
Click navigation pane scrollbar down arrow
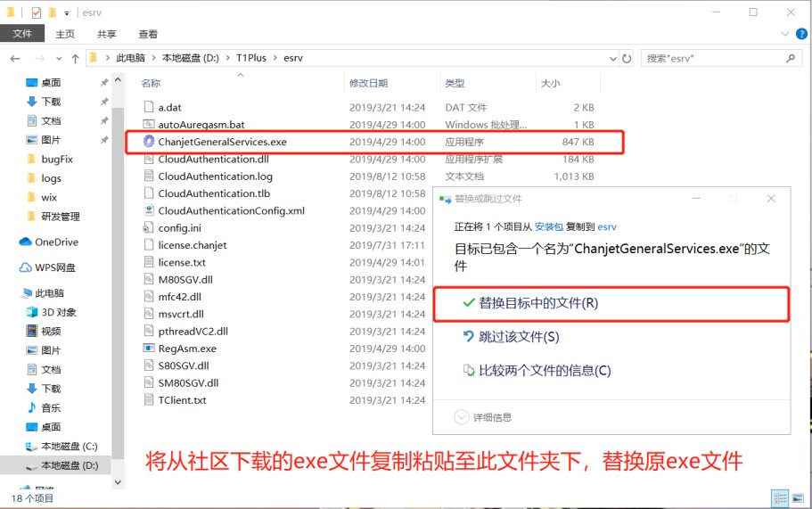[118, 482]
